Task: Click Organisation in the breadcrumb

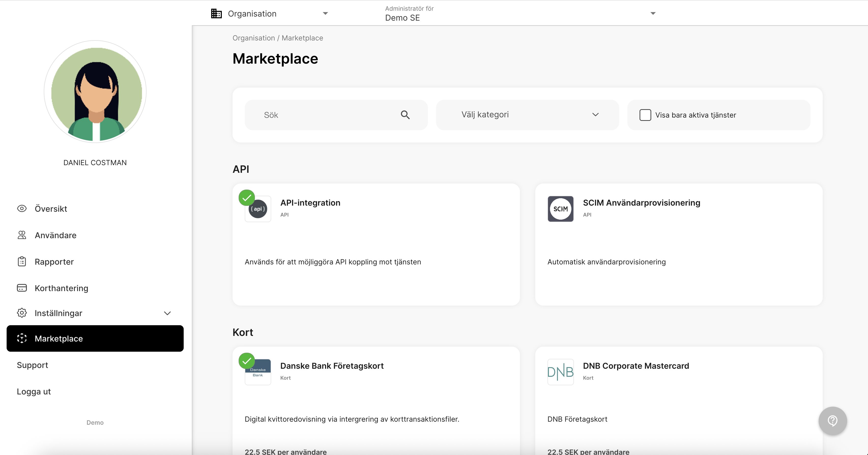Action: (x=254, y=38)
